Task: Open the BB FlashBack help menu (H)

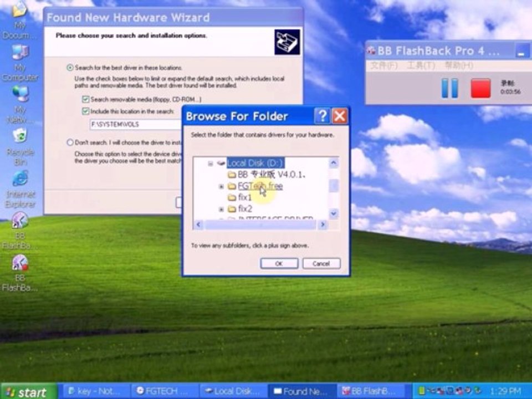Action: coord(459,65)
